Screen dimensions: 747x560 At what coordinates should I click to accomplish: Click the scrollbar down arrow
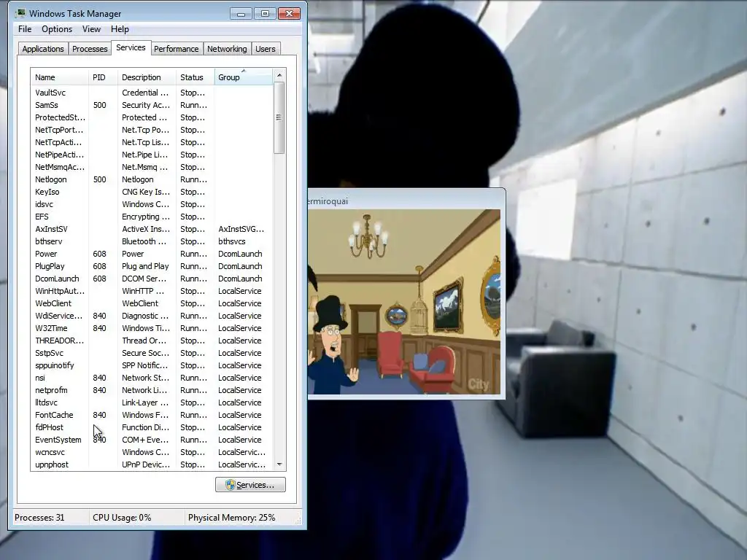pyautogui.click(x=279, y=464)
